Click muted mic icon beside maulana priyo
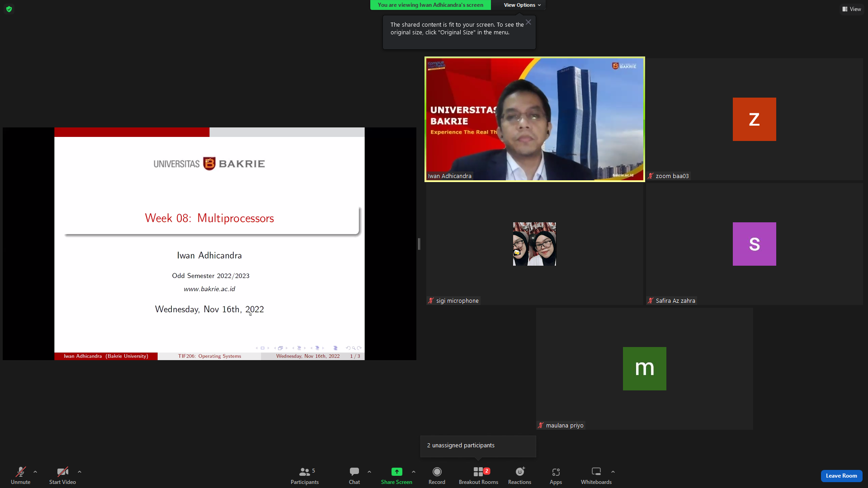The height and width of the screenshot is (488, 868). click(x=541, y=425)
